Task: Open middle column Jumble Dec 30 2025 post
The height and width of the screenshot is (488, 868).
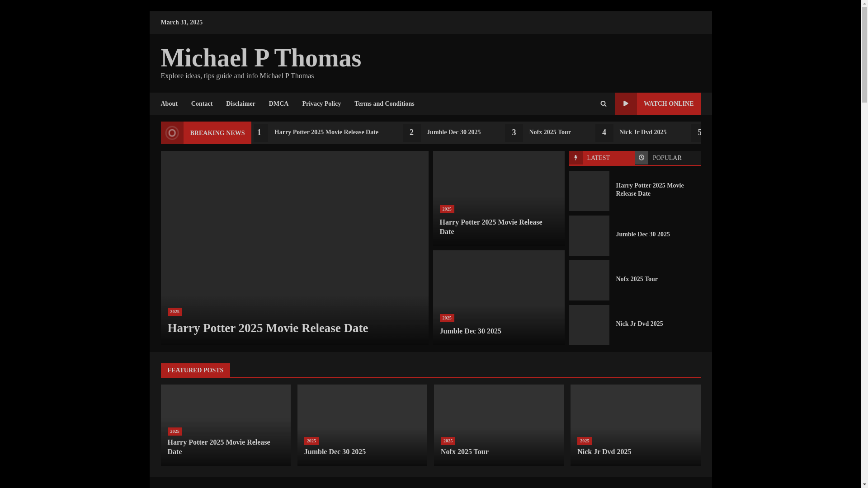Action: coord(470,331)
